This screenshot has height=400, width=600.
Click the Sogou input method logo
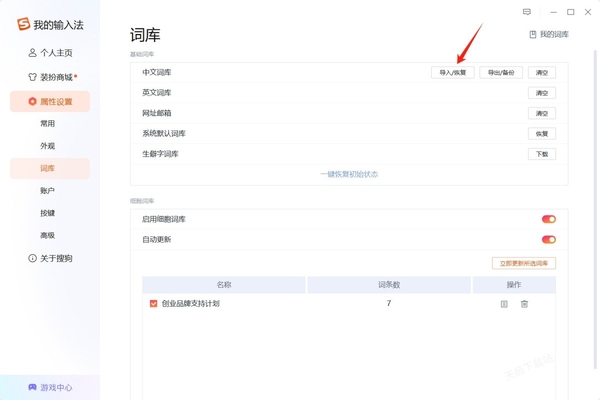[x=23, y=24]
